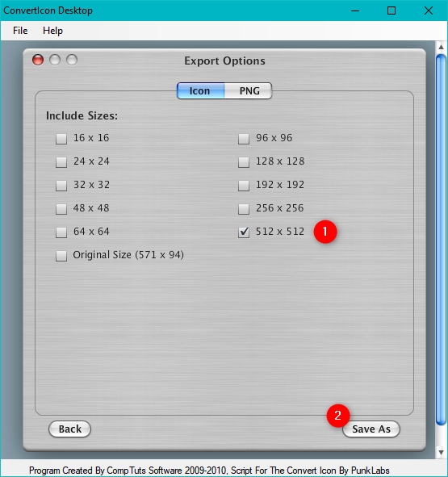Viewport: 448px width, 477px height.
Task: Tick the 192 x 192 size box
Action: tap(244, 186)
